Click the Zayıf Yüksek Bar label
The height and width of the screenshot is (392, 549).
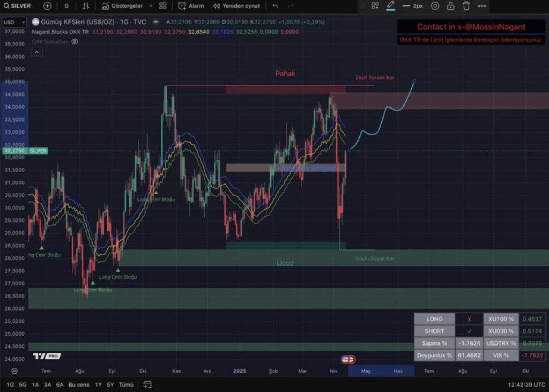click(x=375, y=77)
